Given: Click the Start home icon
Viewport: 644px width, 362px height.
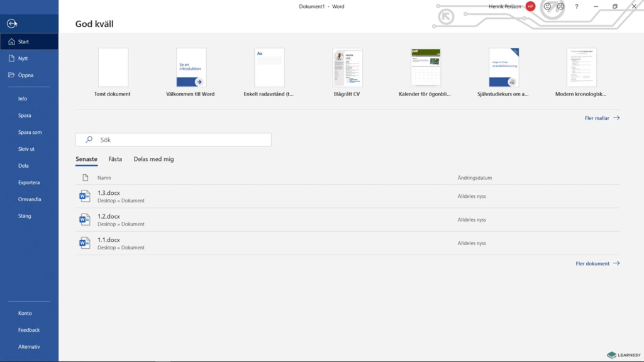Looking at the screenshot, I should click(11, 41).
